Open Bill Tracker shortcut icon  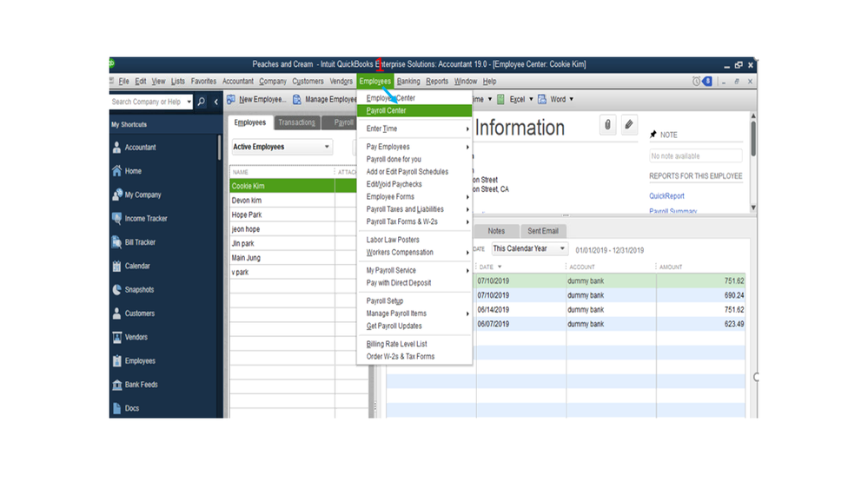(116, 242)
